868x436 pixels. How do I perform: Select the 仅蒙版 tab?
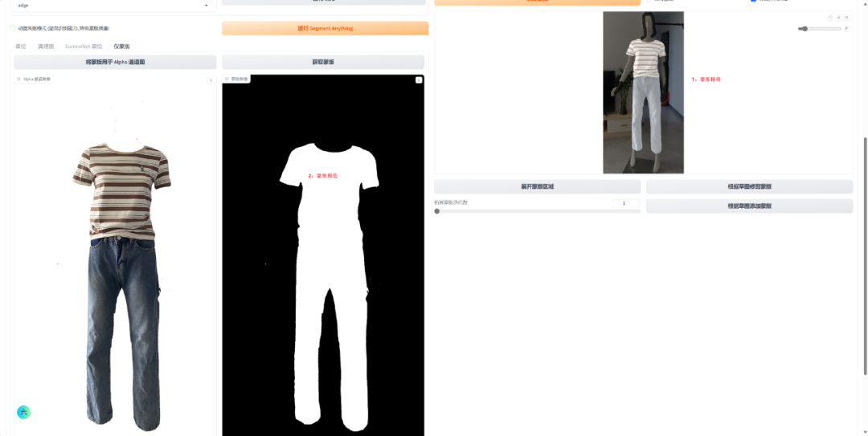pyautogui.click(x=122, y=47)
